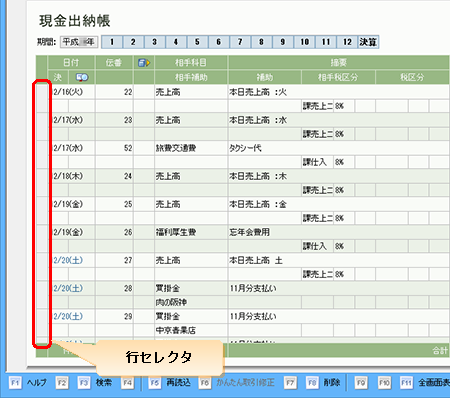Select month 12 period button
Image resolution: width=450 pixels, height=398 pixels.
click(x=347, y=42)
